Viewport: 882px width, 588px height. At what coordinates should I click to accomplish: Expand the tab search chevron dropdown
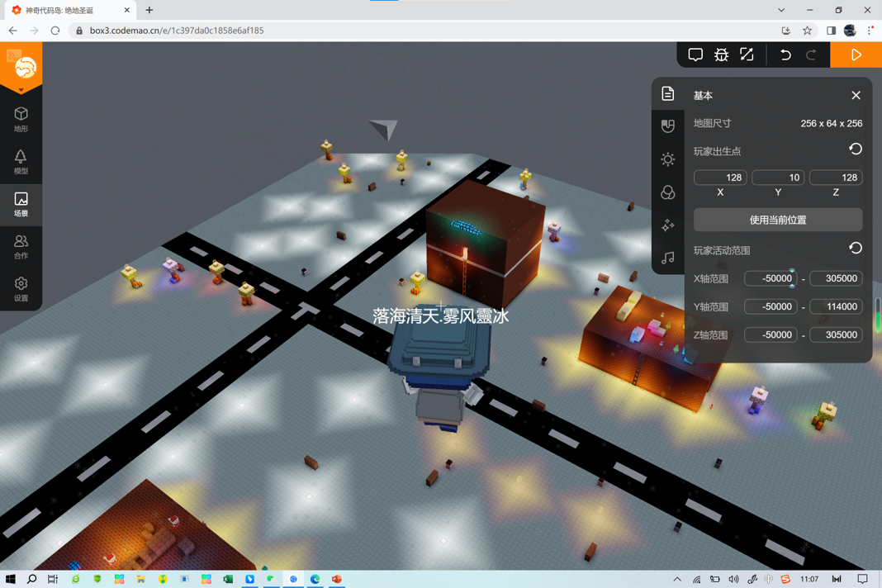pos(781,10)
